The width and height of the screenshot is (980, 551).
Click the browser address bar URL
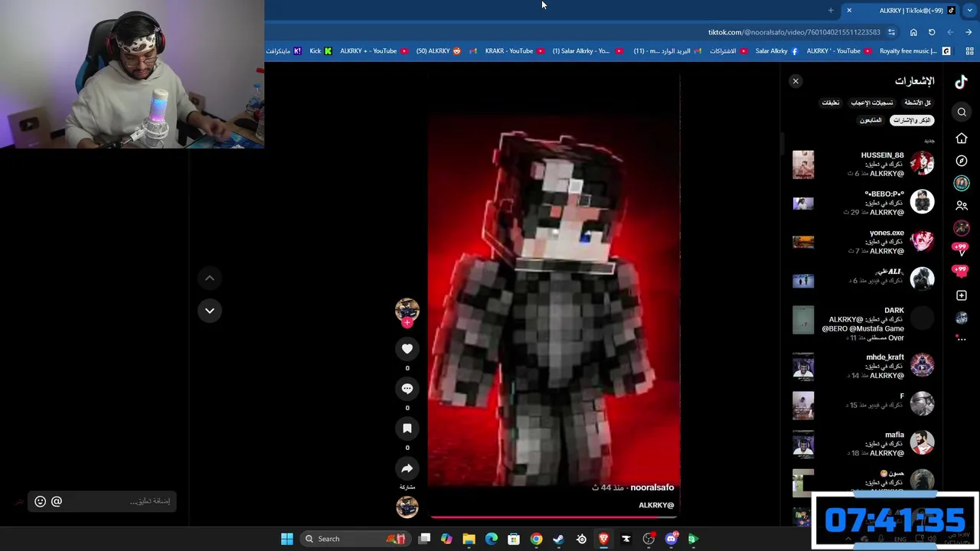coord(794,32)
